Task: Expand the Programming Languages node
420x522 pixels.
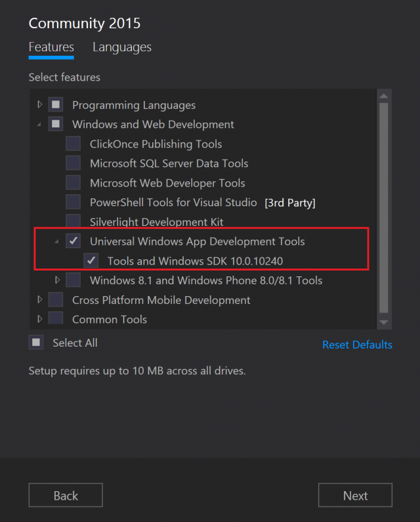Action: pyautogui.click(x=40, y=104)
